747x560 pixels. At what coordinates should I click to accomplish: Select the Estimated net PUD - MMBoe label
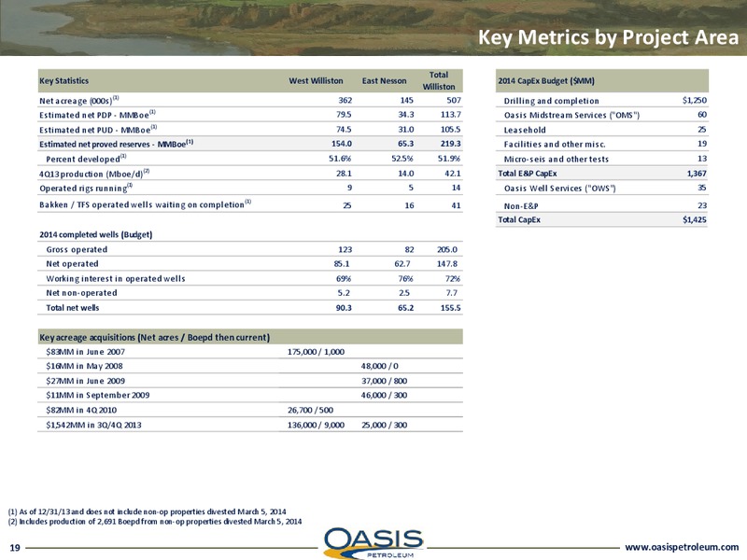(98, 129)
